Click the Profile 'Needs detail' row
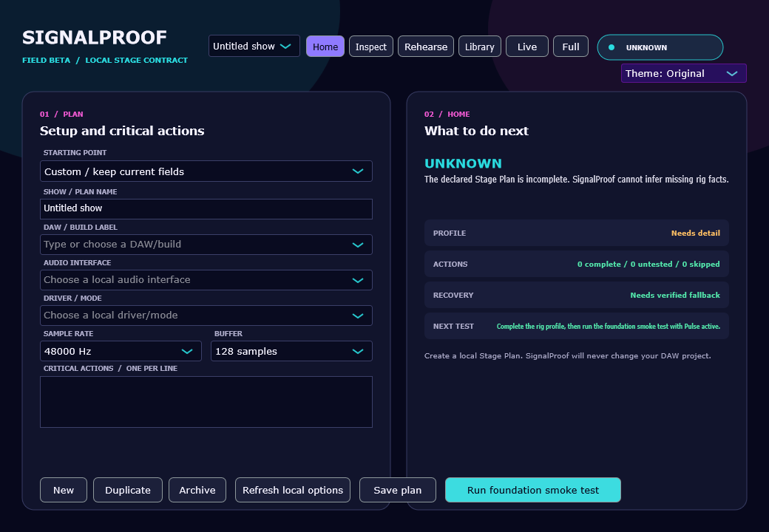 coord(576,233)
